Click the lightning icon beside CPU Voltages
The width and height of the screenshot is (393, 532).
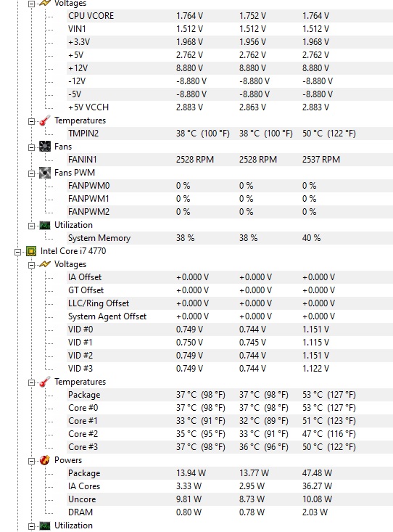pyautogui.click(x=45, y=264)
